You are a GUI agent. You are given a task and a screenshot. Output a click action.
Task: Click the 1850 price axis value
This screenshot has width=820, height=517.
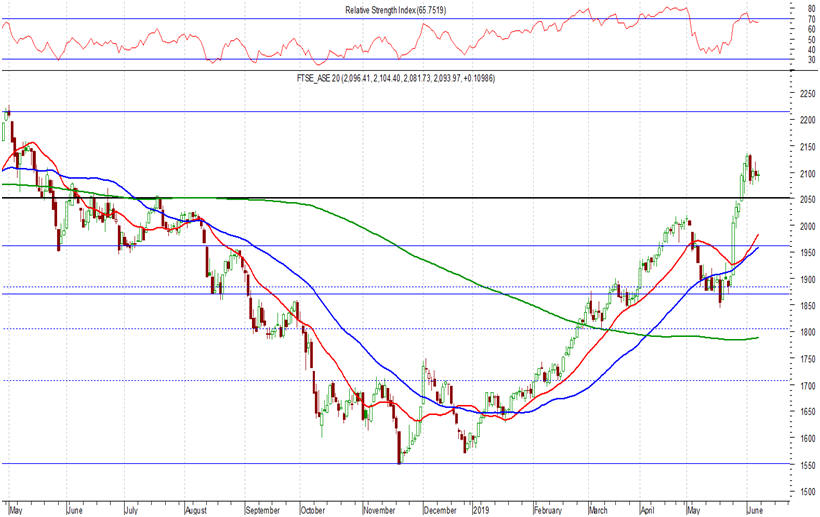(807, 306)
